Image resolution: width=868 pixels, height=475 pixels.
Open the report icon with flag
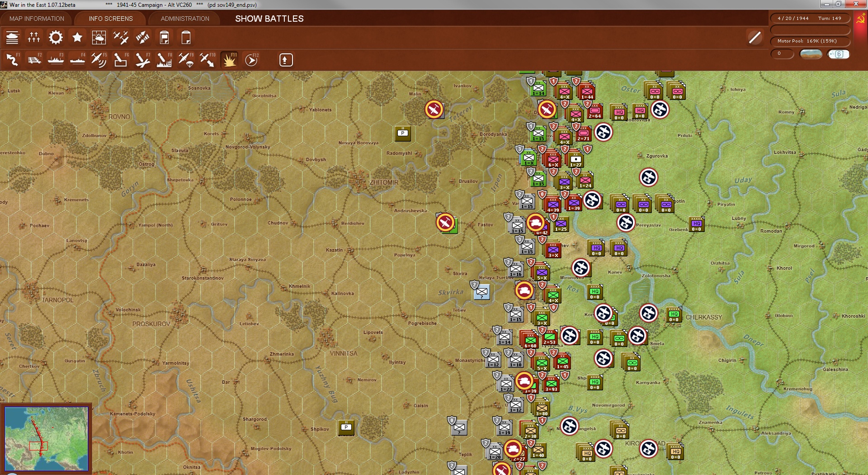[x=164, y=38]
